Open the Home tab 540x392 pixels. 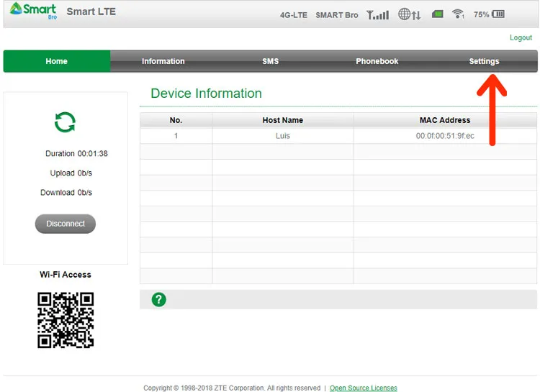point(57,61)
